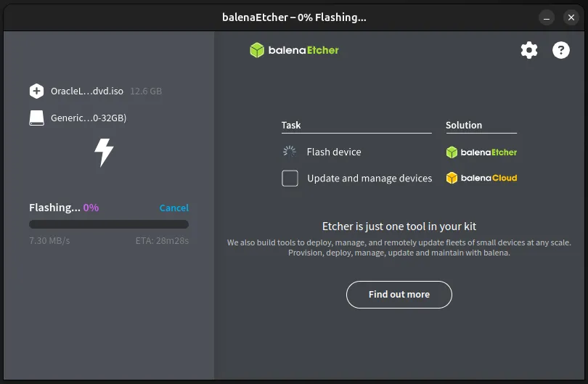
Task: Click the flashing progress bar
Action: pyautogui.click(x=109, y=224)
